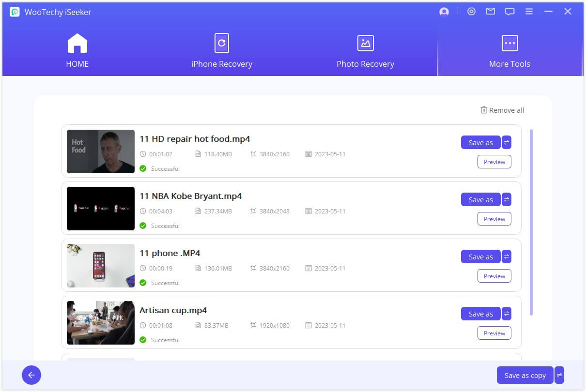Viewport: 586px width, 392px height.
Task: Click the trash icon beside Remove all
Action: click(483, 110)
